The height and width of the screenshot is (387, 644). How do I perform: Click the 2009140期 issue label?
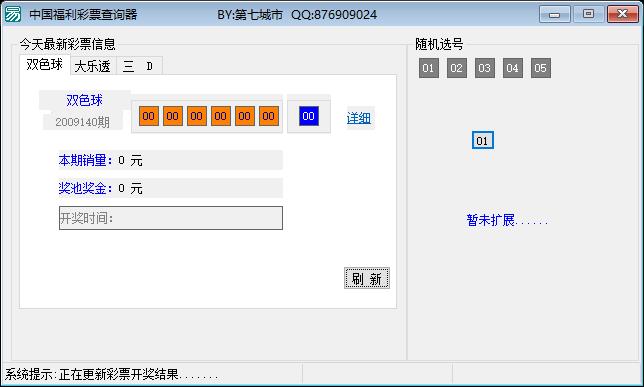tap(83, 122)
